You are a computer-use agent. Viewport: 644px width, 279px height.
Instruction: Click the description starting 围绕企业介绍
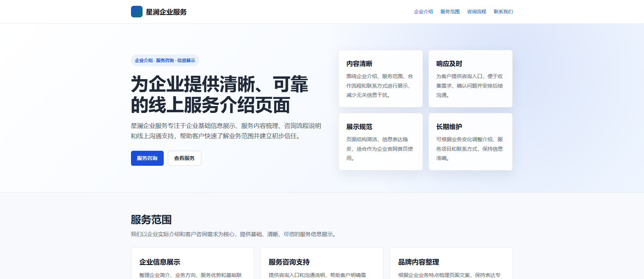click(380, 86)
